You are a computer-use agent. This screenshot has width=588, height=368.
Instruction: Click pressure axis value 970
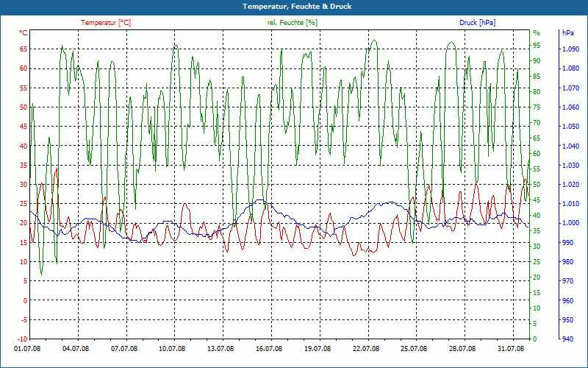[x=569, y=281]
